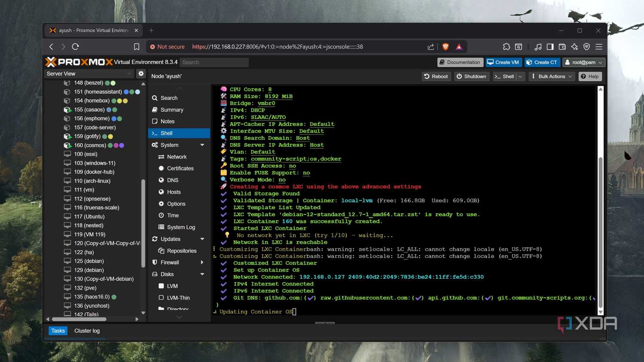Open the LVM-Thin menu item
This screenshot has height=362, width=644.
[179, 298]
